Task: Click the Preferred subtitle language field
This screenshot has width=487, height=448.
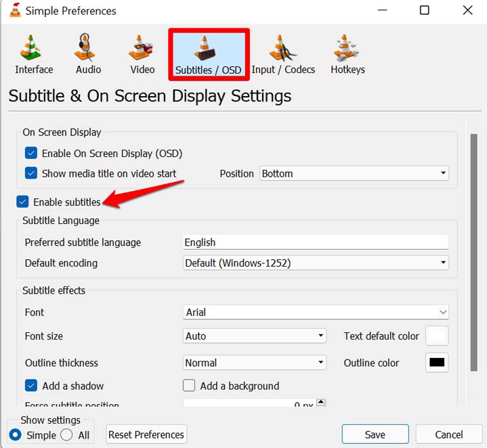Action: coord(316,242)
